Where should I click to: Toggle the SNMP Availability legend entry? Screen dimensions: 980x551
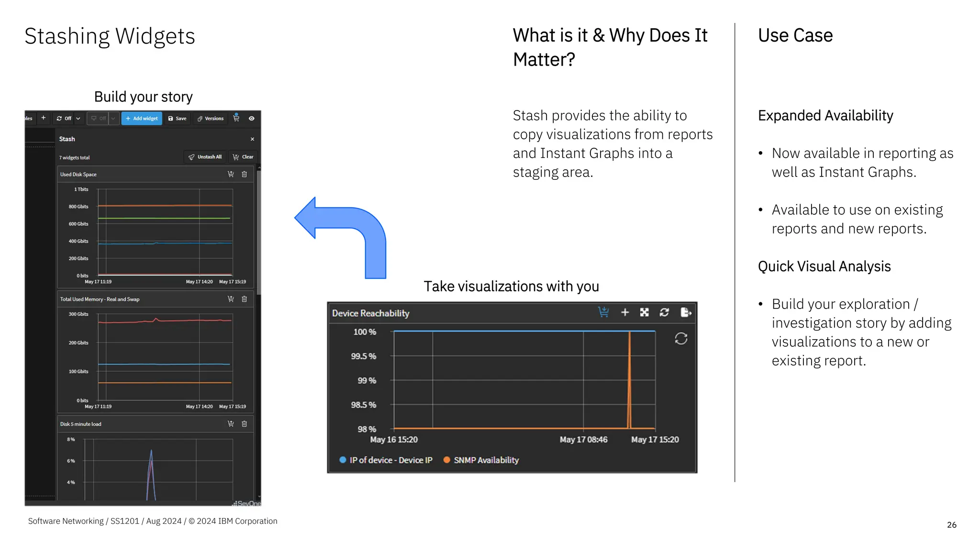[x=481, y=460]
